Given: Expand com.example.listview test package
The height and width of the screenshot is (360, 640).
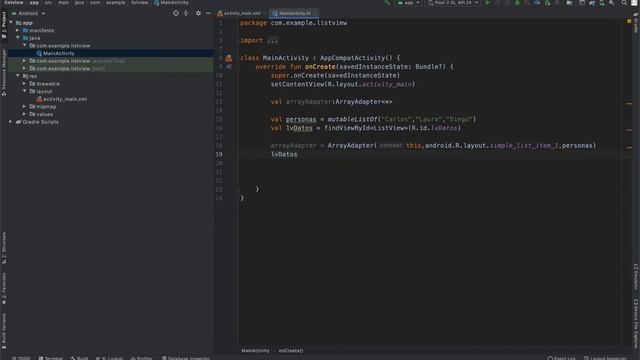Looking at the screenshot, I should [24, 68].
